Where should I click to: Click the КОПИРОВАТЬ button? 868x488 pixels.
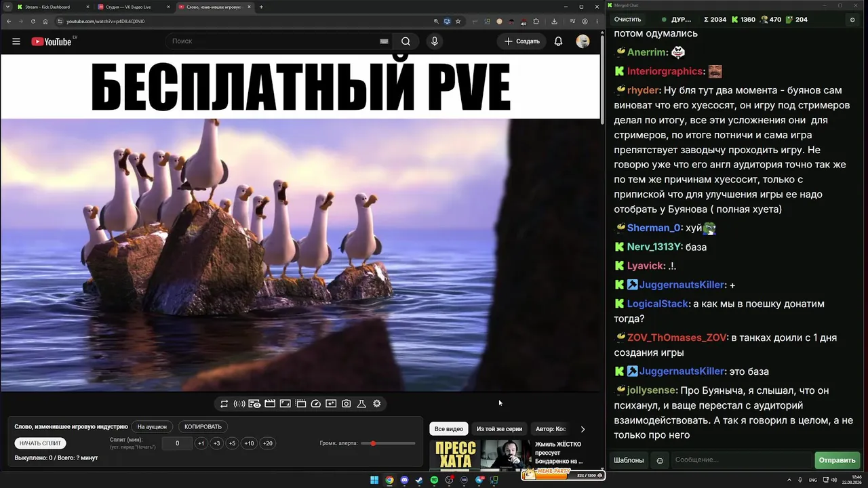pyautogui.click(x=203, y=427)
